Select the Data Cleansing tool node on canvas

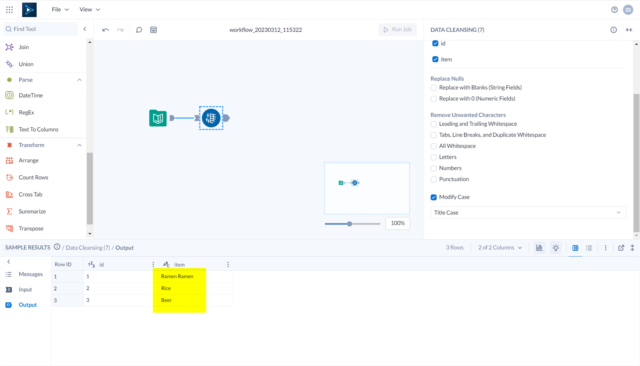[x=211, y=118]
